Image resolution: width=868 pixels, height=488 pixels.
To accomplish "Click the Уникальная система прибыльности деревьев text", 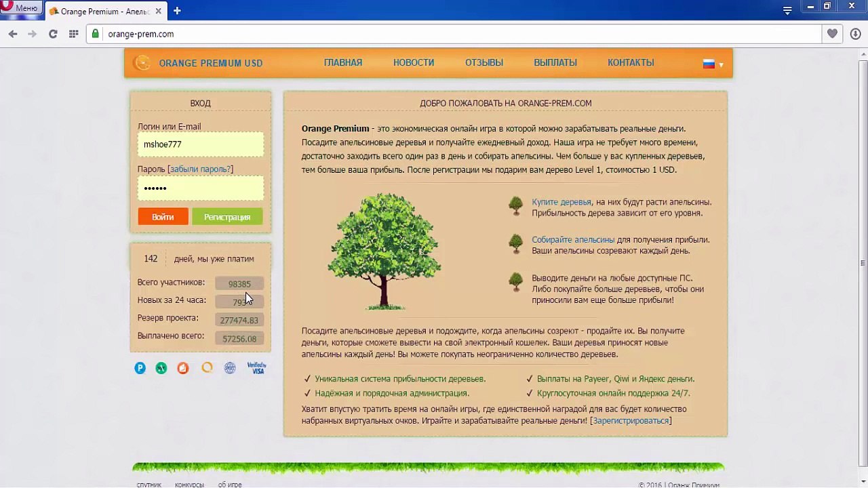I will click(400, 379).
